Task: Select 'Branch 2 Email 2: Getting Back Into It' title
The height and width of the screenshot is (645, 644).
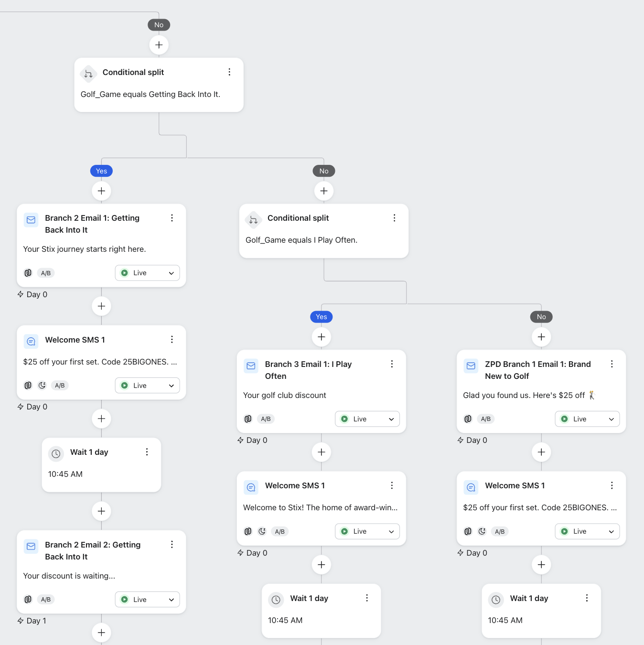Action: pyautogui.click(x=93, y=550)
